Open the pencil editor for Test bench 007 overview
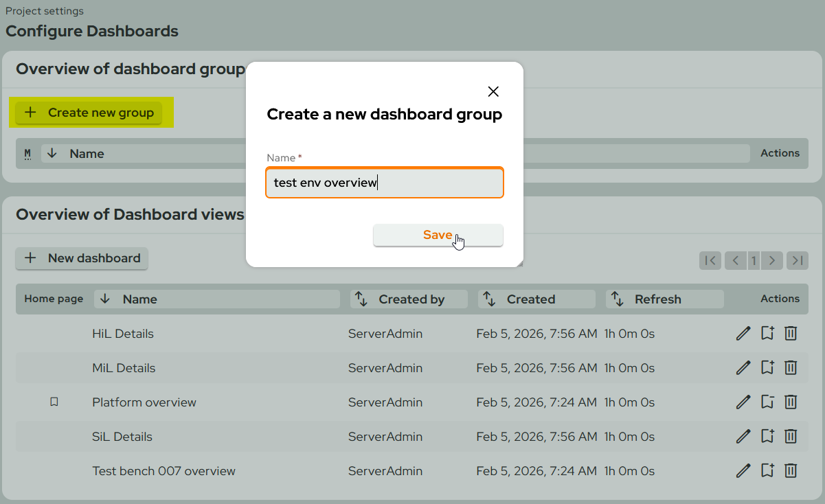The width and height of the screenshot is (825, 504). coord(743,470)
